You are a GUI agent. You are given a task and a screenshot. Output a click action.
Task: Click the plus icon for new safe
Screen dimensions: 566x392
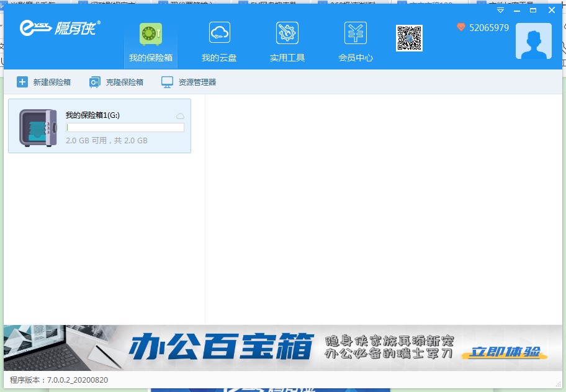tap(22, 82)
